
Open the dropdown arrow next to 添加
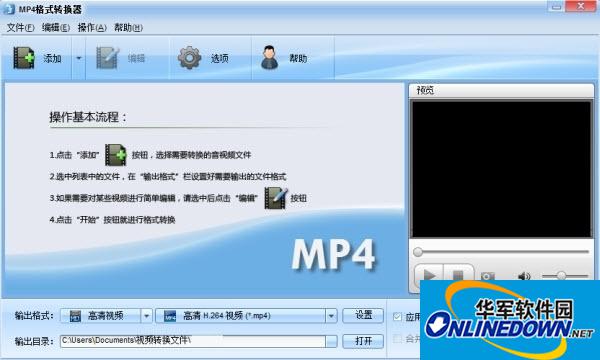click(x=79, y=58)
